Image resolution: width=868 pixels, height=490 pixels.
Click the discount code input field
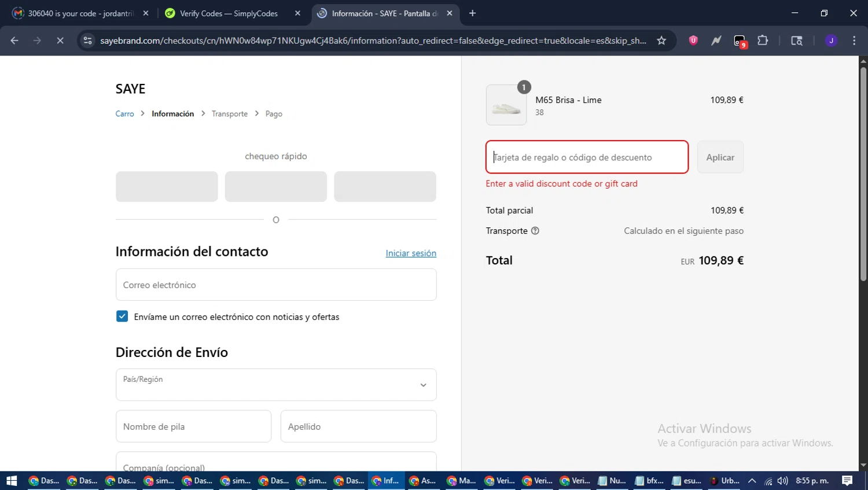pos(587,157)
